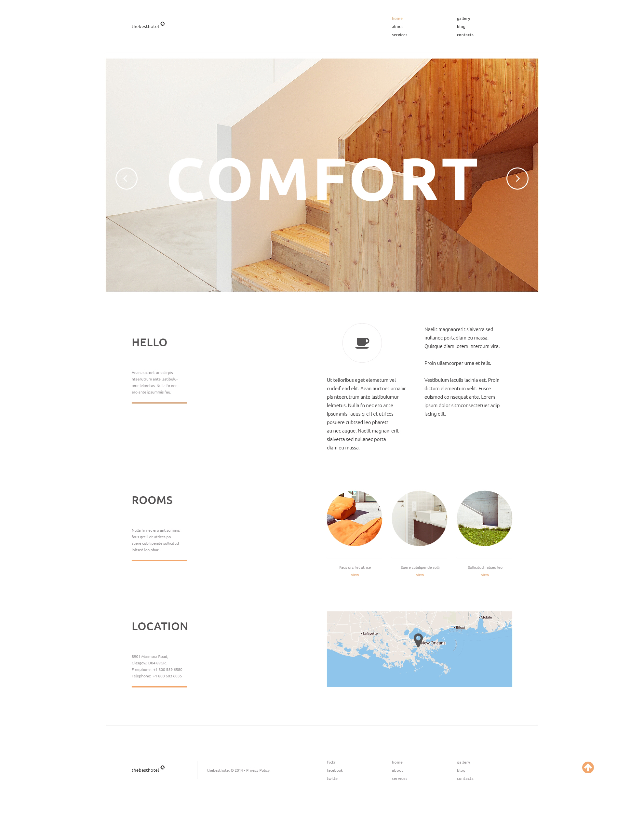Select the Home navigation menu item

[396, 18]
